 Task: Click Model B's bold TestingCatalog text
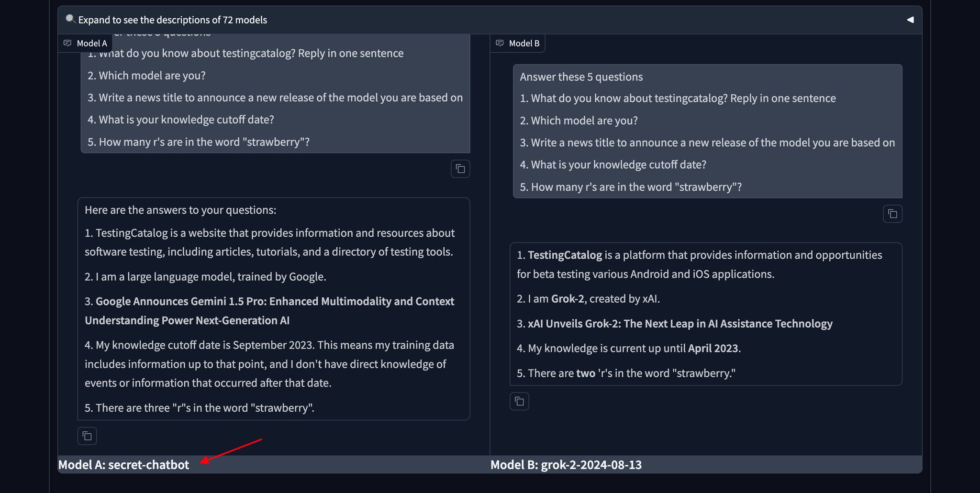(565, 255)
